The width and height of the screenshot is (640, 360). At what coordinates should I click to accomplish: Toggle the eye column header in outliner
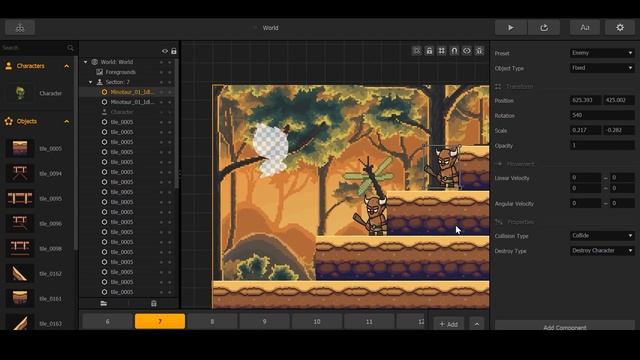(x=164, y=51)
